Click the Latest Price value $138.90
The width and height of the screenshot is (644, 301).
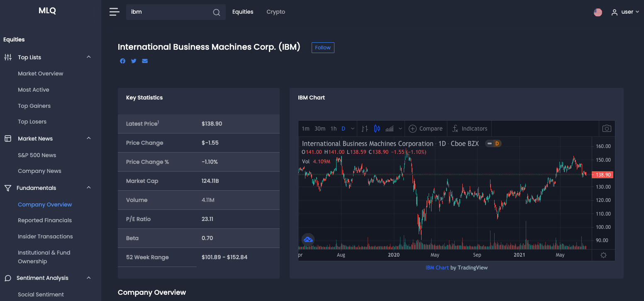coord(212,124)
